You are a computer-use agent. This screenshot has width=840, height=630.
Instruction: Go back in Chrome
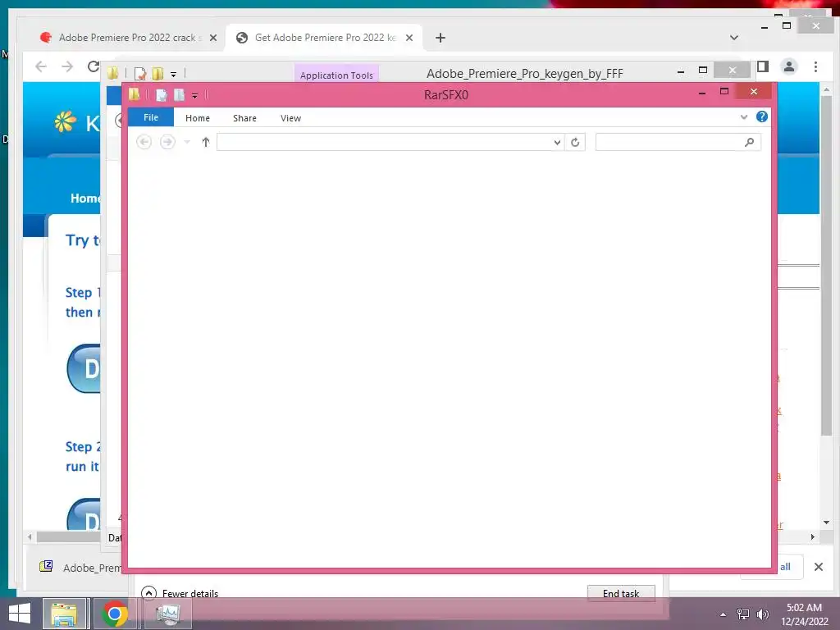(41, 66)
